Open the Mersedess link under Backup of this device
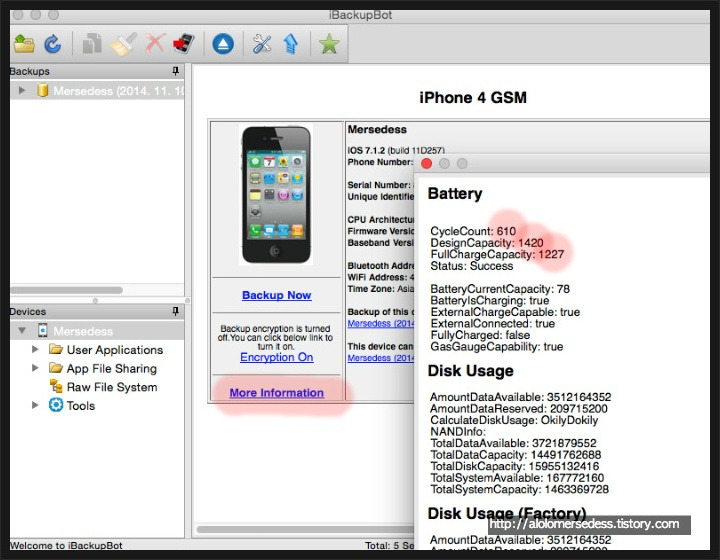 tap(380, 324)
